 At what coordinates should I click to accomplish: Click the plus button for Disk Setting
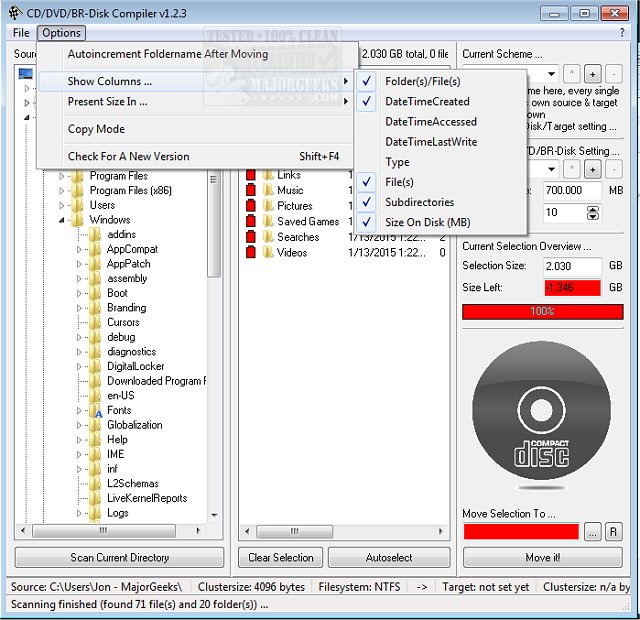pyautogui.click(x=592, y=169)
